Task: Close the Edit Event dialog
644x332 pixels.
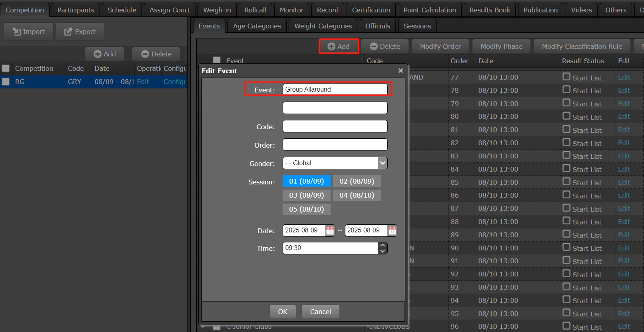Action: (x=401, y=71)
